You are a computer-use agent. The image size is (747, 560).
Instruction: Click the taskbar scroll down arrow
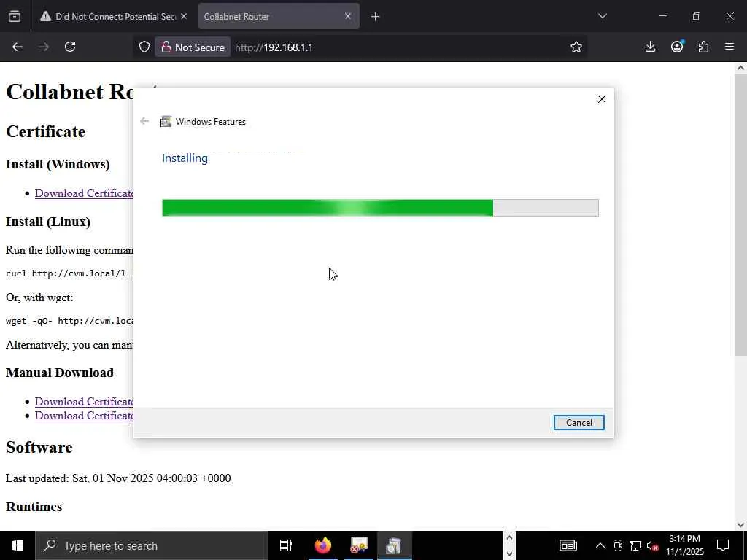(x=509, y=554)
